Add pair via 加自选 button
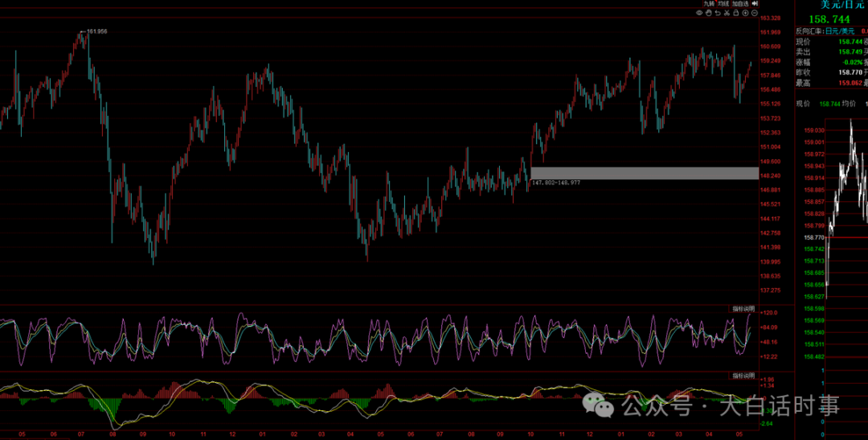The width and height of the screenshot is (868, 440). tap(741, 4)
